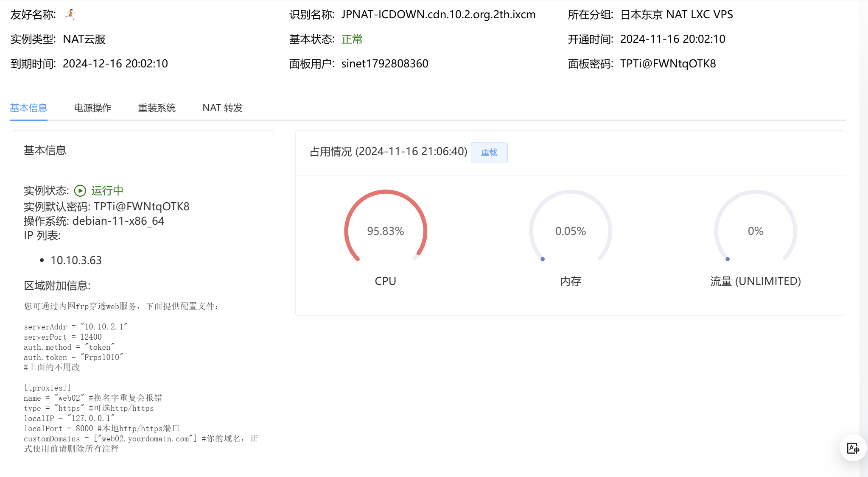868x477 pixels.
Task: Click the green running status play icon
Action: 80,191
